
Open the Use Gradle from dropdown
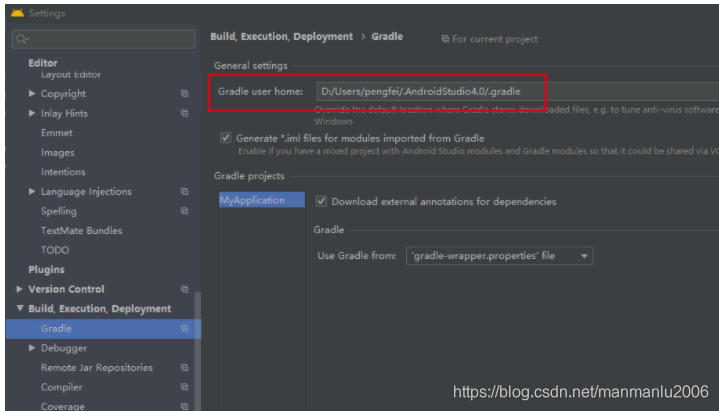click(499, 255)
